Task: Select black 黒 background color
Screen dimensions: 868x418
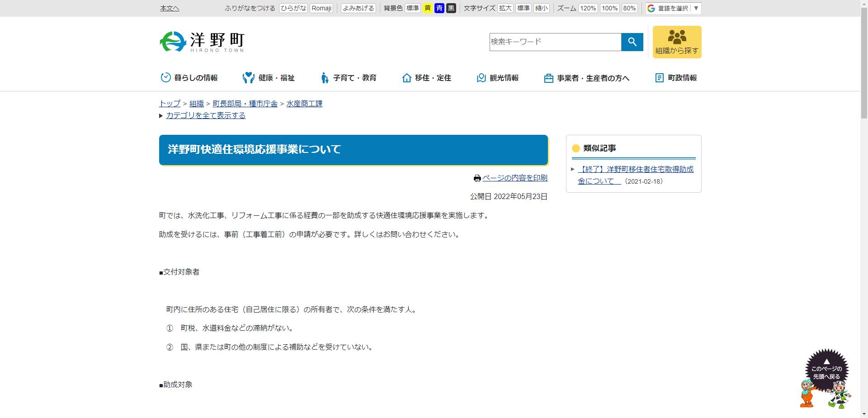Action: pyautogui.click(x=451, y=8)
